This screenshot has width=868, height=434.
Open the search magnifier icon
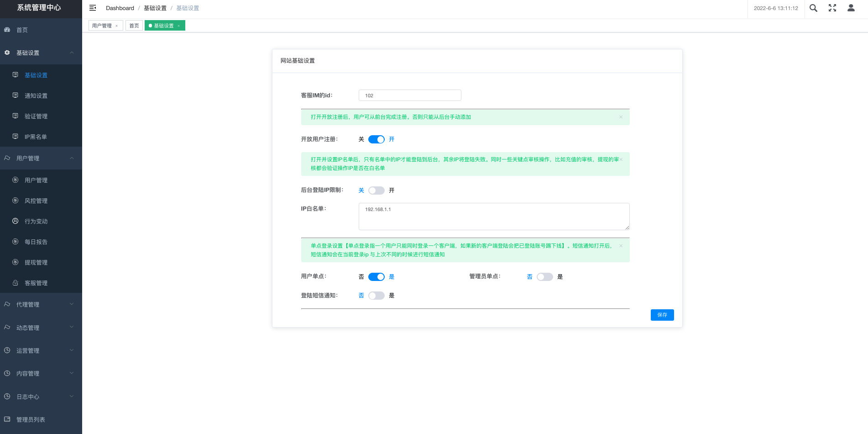pos(813,8)
